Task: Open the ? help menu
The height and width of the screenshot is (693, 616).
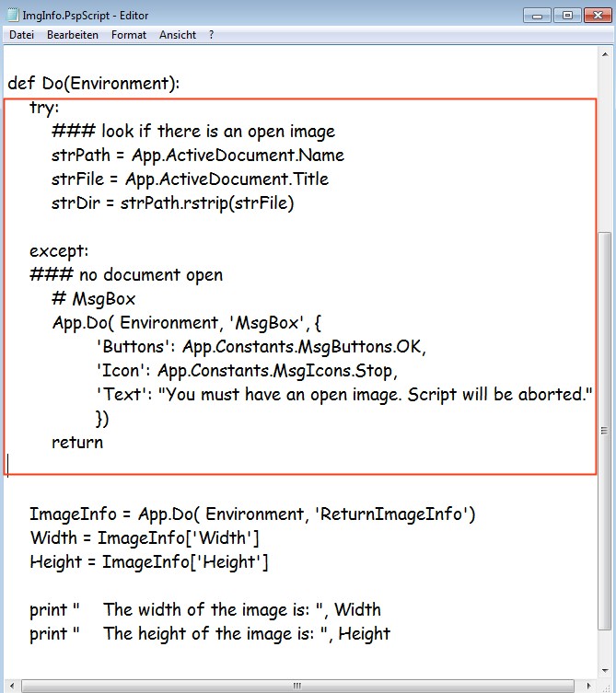Action: (212, 35)
